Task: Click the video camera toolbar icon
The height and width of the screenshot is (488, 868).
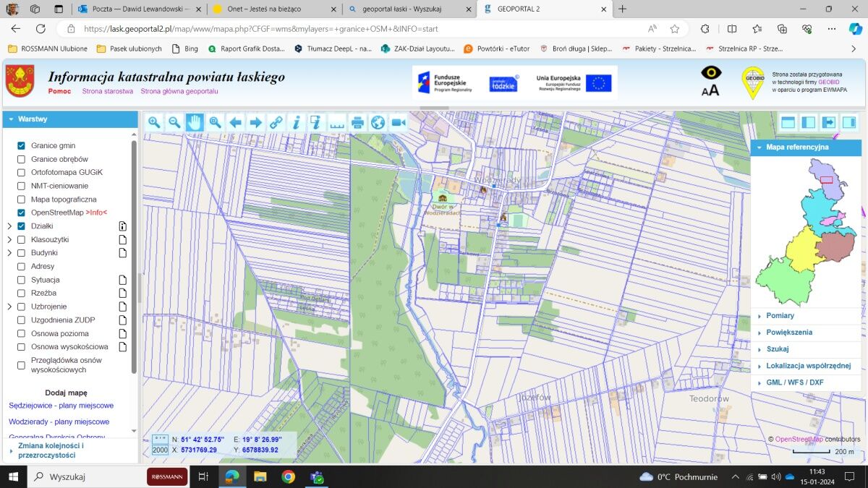Action: [398, 123]
